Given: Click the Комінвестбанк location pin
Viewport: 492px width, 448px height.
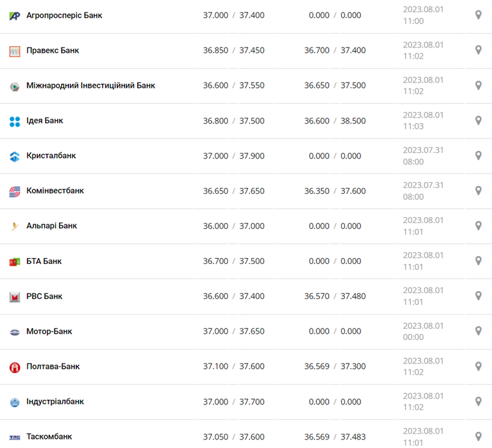Looking at the screenshot, I should tap(478, 191).
